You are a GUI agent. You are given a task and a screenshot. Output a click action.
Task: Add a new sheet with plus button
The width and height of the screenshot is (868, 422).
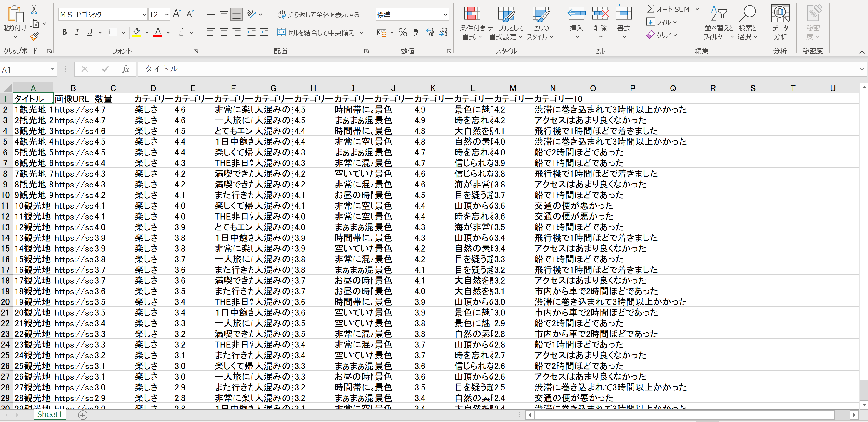tap(82, 415)
